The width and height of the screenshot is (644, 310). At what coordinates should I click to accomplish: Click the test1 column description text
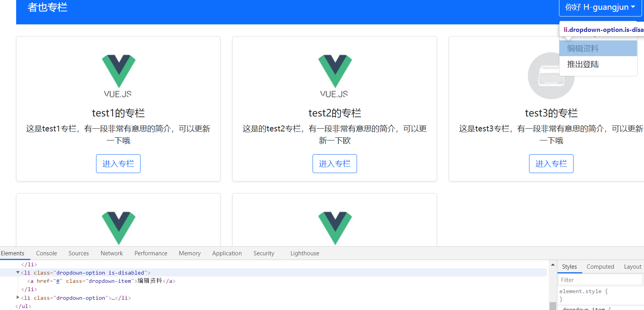tap(118, 135)
